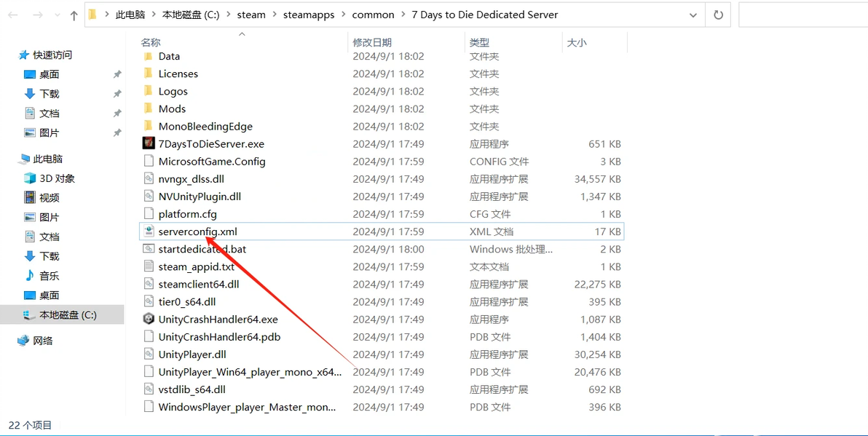Click the search box field
Viewport: 868px width, 436px height.
[802, 15]
